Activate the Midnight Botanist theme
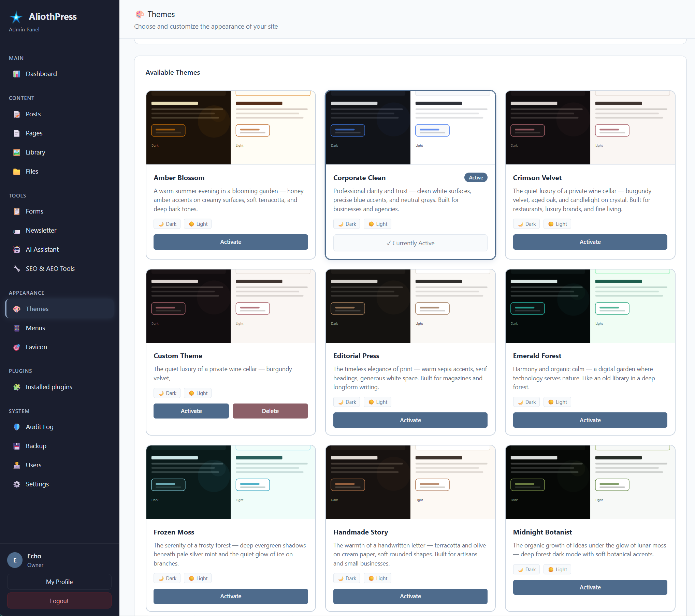Screen dimensions: 695x616 [590, 587]
